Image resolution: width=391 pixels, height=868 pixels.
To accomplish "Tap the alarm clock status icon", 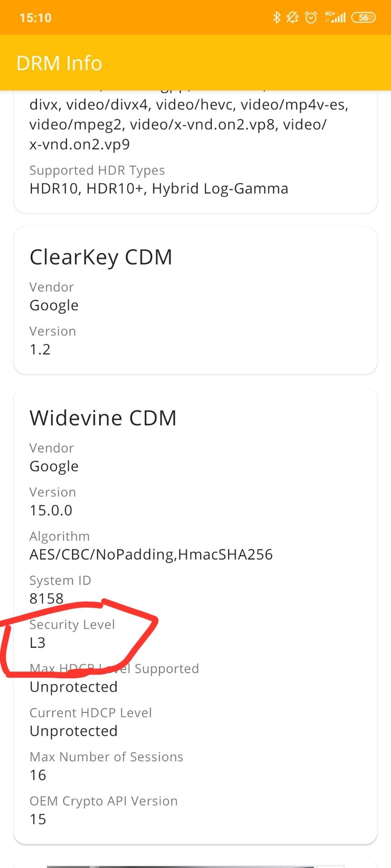I will [x=311, y=18].
